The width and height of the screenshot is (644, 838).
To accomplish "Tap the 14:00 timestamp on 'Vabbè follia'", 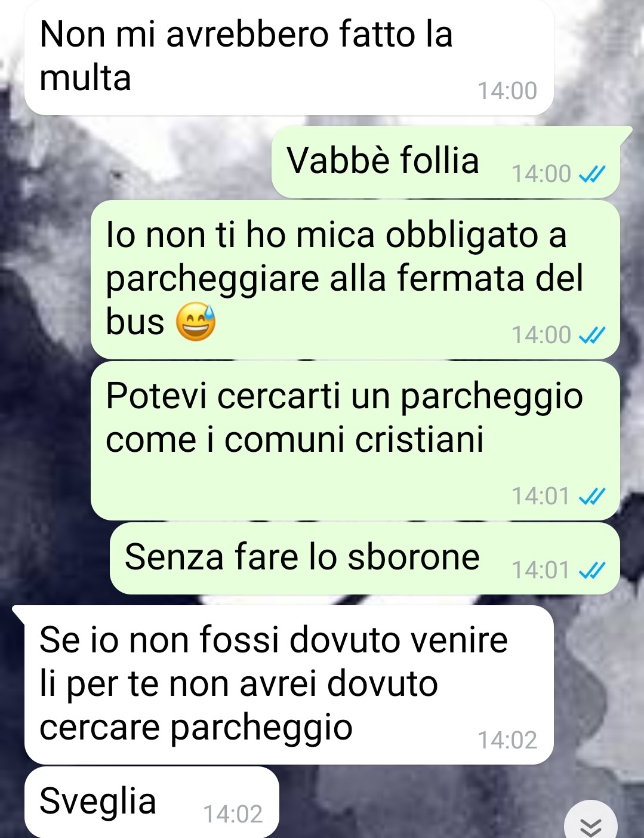I will click(541, 174).
